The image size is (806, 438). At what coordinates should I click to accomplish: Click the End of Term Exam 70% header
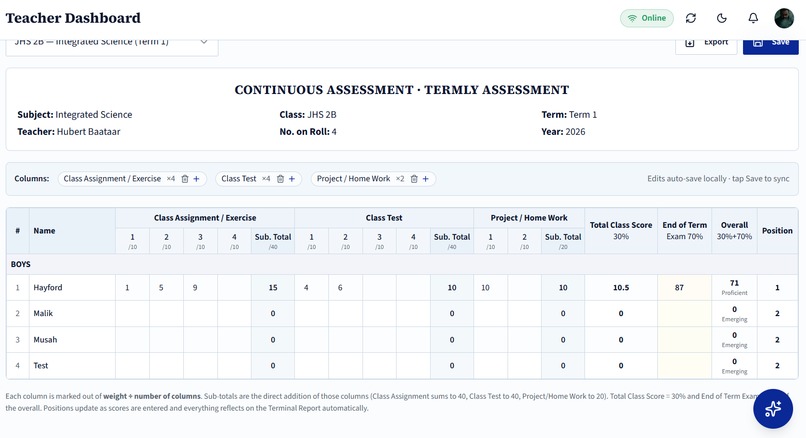684,230
